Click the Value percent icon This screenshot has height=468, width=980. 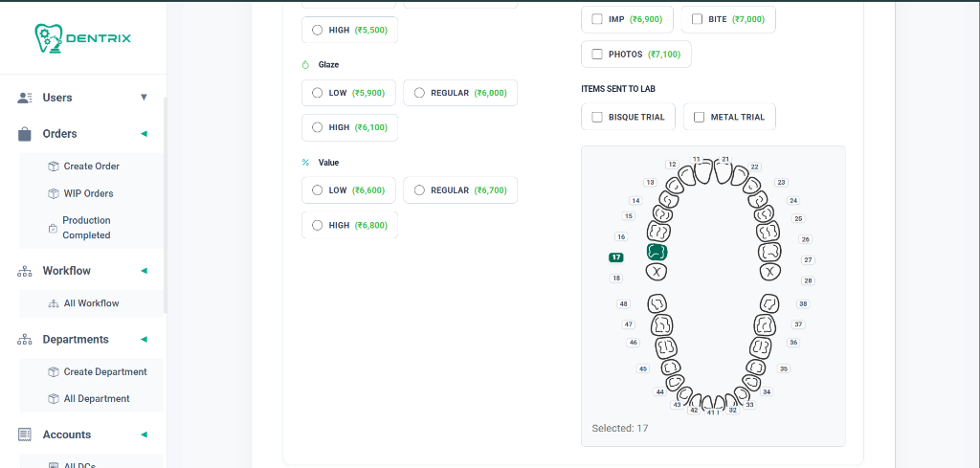[305, 163]
